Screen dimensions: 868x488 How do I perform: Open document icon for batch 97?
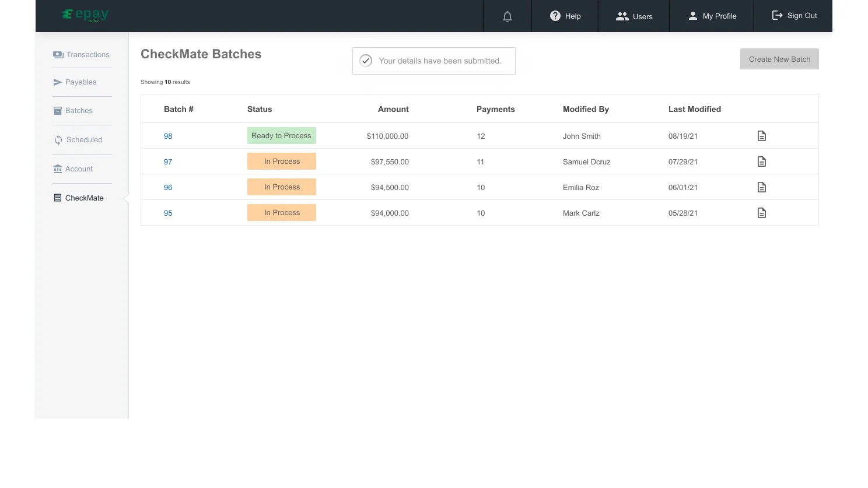[x=762, y=162]
